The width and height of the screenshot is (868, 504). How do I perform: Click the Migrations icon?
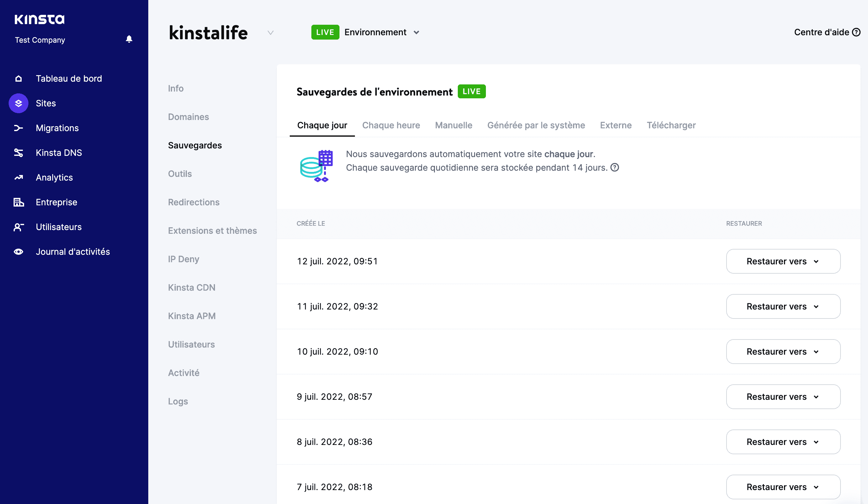tap(18, 128)
